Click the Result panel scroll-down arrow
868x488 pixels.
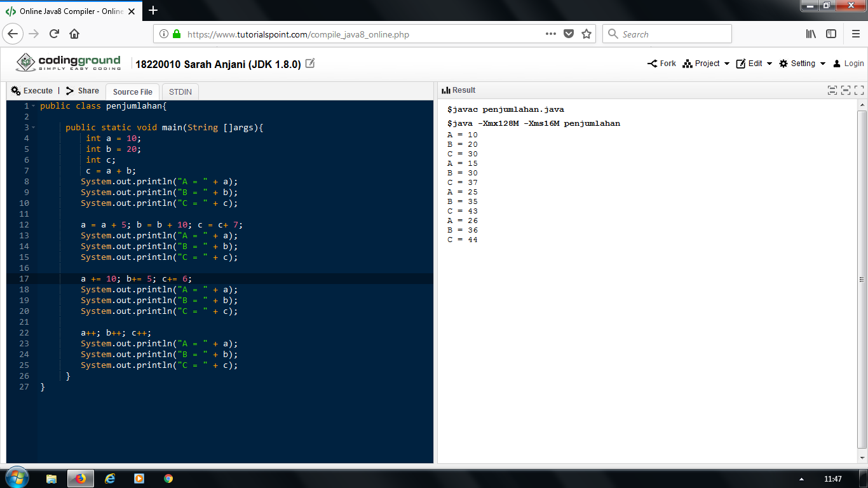click(862, 458)
